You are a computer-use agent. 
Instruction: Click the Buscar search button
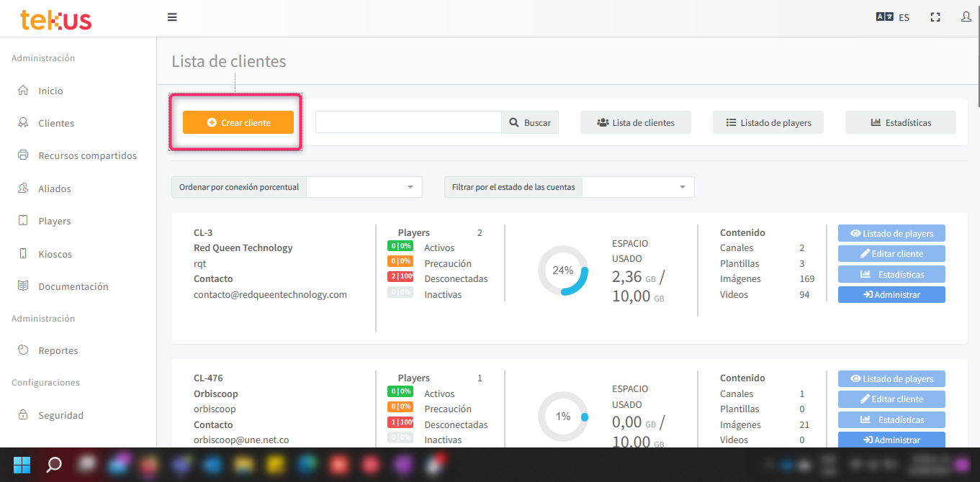point(530,122)
